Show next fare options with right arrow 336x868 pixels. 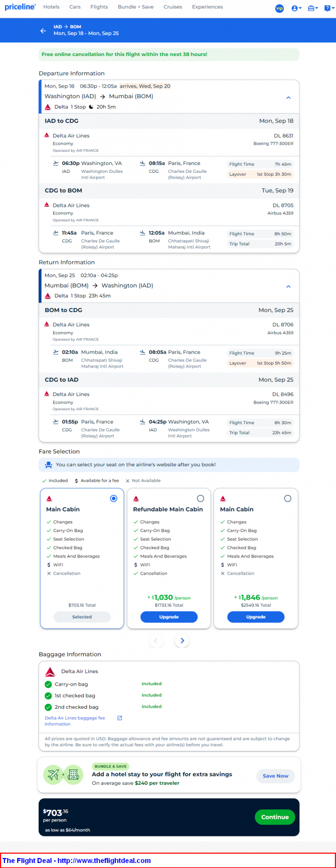click(x=182, y=641)
